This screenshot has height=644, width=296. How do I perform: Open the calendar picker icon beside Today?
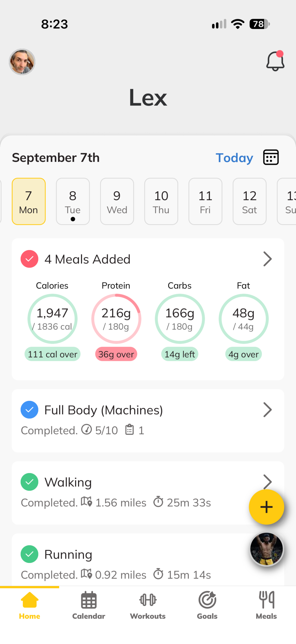(x=271, y=157)
